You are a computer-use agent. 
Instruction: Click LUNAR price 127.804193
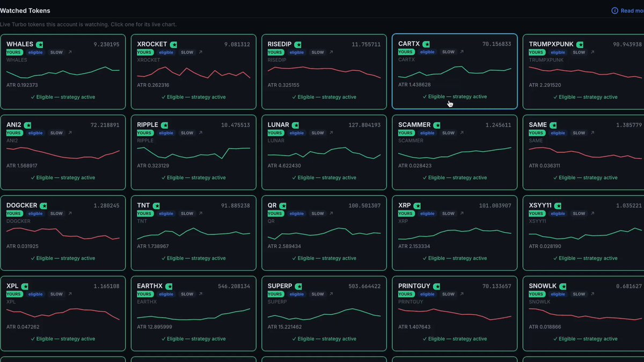(x=364, y=125)
